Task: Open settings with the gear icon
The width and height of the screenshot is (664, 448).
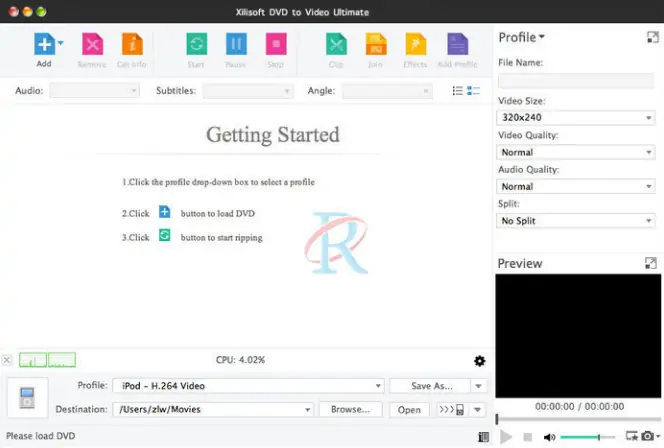Action: (479, 361)
